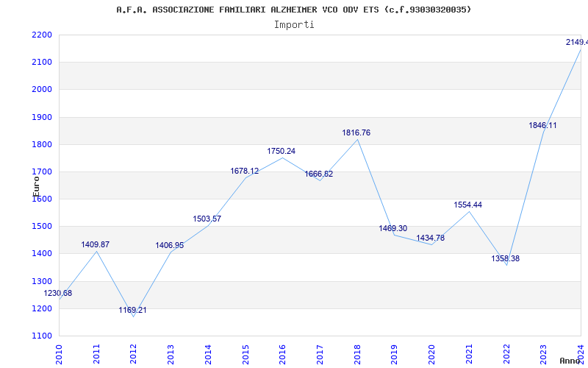Click x-axis year label 2023
Screen dimensions: 588x368
tap(544, 354)
